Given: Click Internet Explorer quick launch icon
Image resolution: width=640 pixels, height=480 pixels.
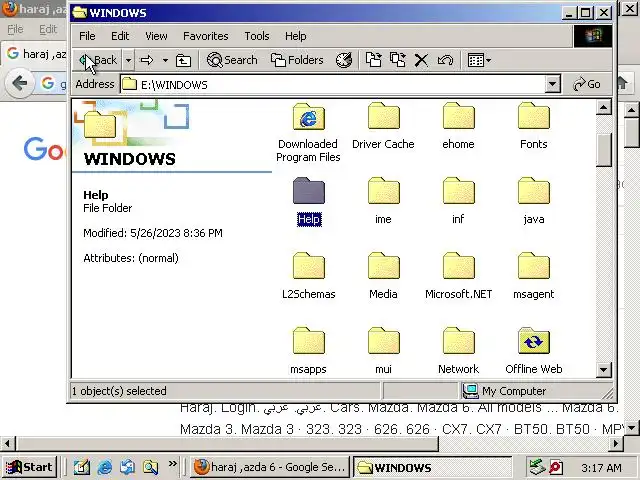Looking at the screenshot, I should pos(105,467).
